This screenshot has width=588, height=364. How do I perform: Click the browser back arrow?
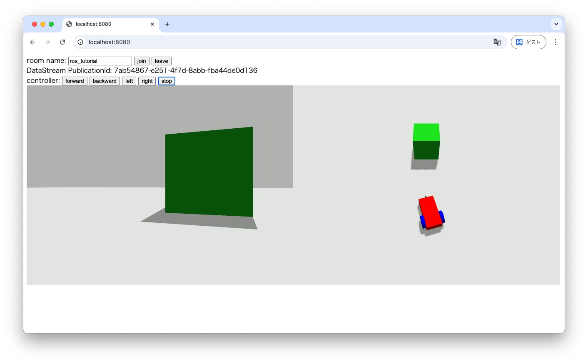click(x=32, y=42)
